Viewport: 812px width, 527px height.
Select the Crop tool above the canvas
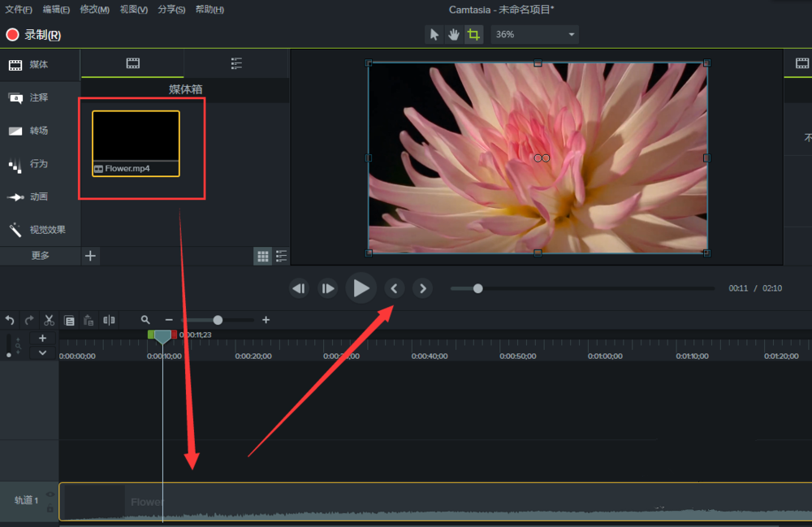point(473,35)
